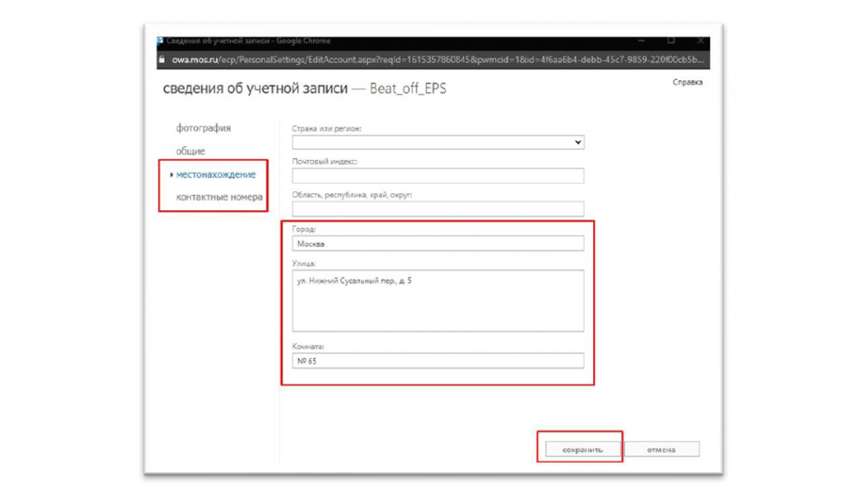The height and width of the screenshot is (504, 841).
Task: Open the контактные номера section
Action: (x=219, y=197)
